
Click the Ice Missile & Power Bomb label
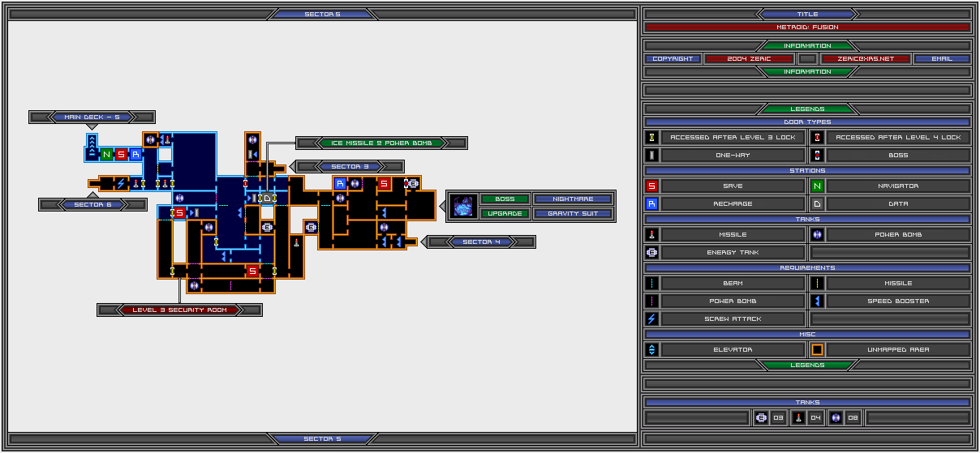tap(381, 143)
